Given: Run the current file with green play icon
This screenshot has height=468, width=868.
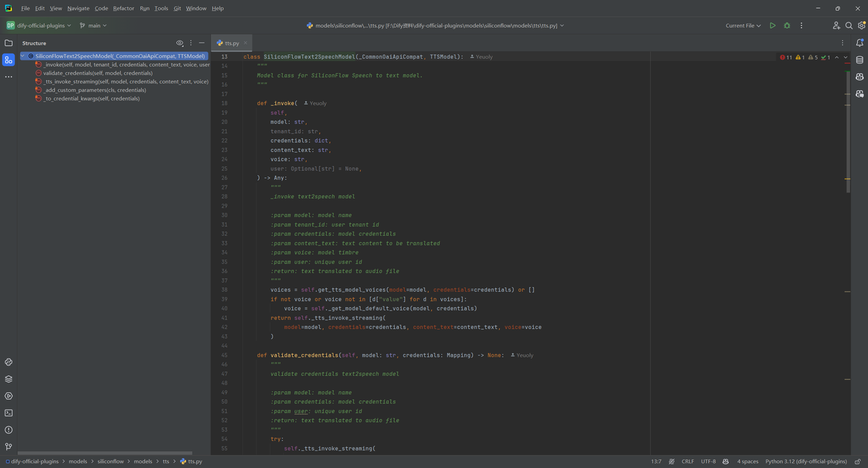Looking at the screenshot, I should 772,26.
